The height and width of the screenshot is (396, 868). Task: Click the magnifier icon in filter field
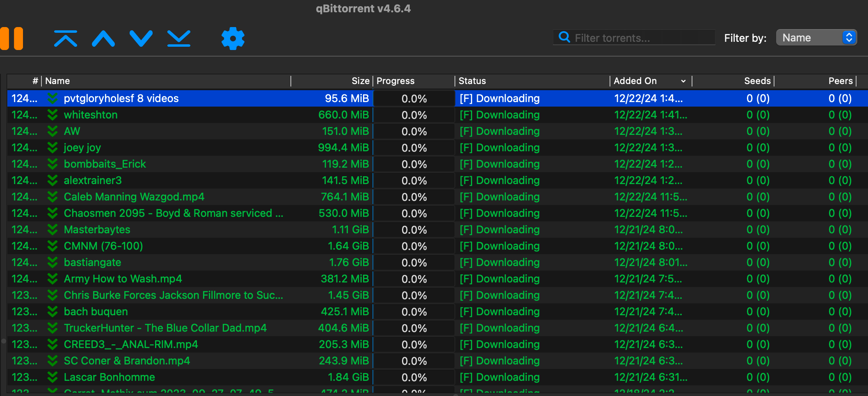pos(564,37)
